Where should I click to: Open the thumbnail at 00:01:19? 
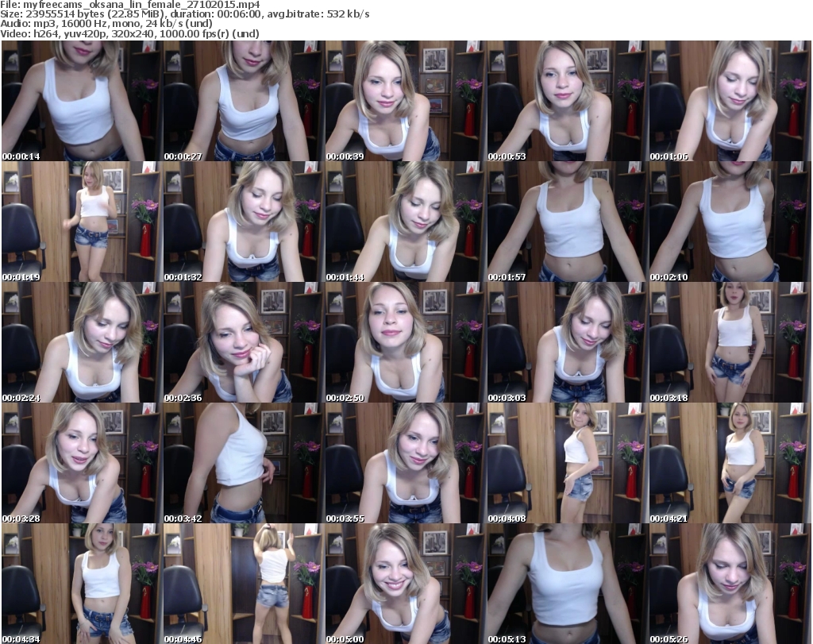pyautogui.click(x=82, y=222)
